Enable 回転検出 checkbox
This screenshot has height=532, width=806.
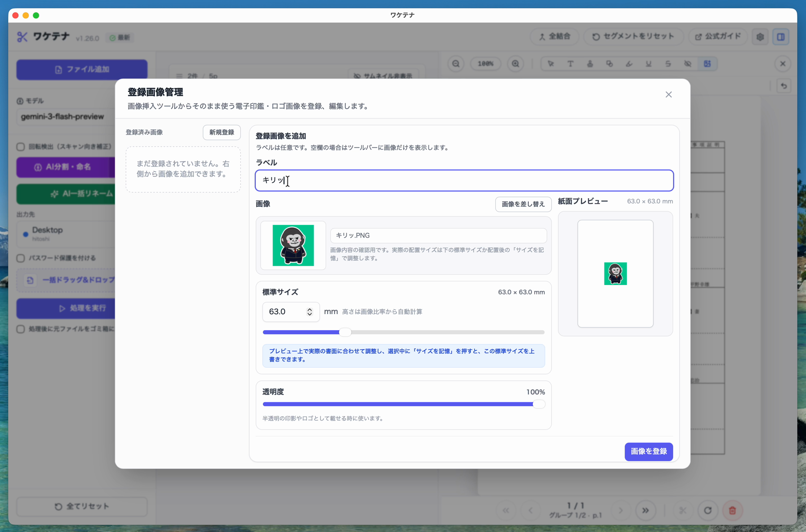point(21,147)
